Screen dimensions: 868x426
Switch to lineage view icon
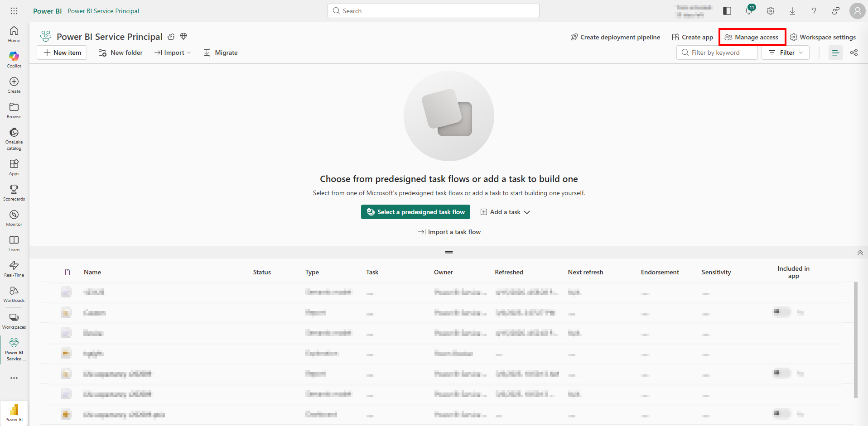[854, 53]
